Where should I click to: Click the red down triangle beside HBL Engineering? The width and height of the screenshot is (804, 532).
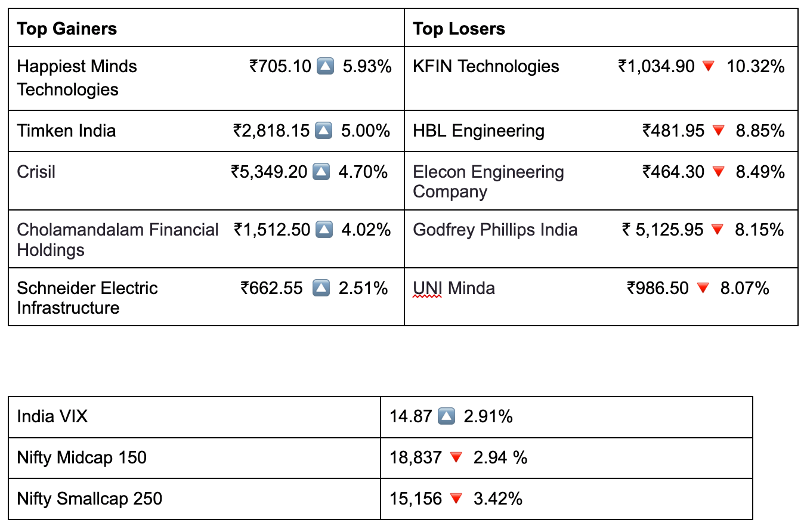pyautogui.click(x=718, y=131)
